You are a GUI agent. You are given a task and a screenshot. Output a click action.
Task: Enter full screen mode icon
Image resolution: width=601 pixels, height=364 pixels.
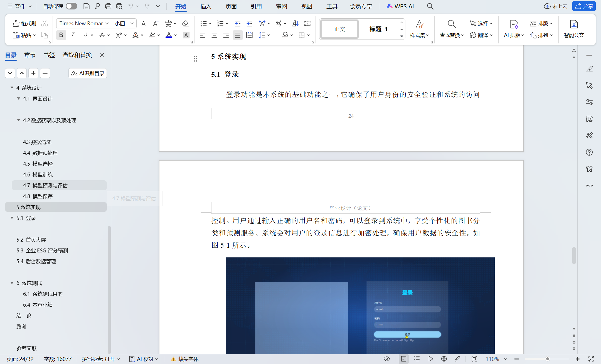pyautogui.click(x=591, y=359)
